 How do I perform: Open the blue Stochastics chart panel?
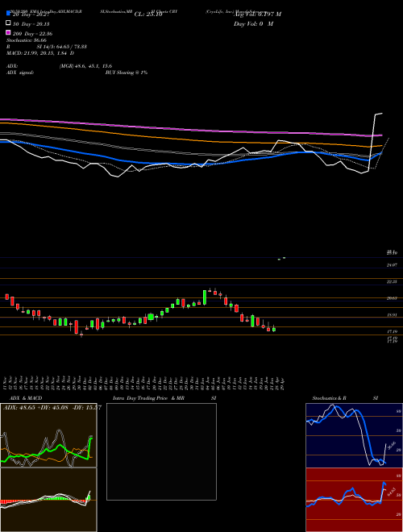point(354,435)
